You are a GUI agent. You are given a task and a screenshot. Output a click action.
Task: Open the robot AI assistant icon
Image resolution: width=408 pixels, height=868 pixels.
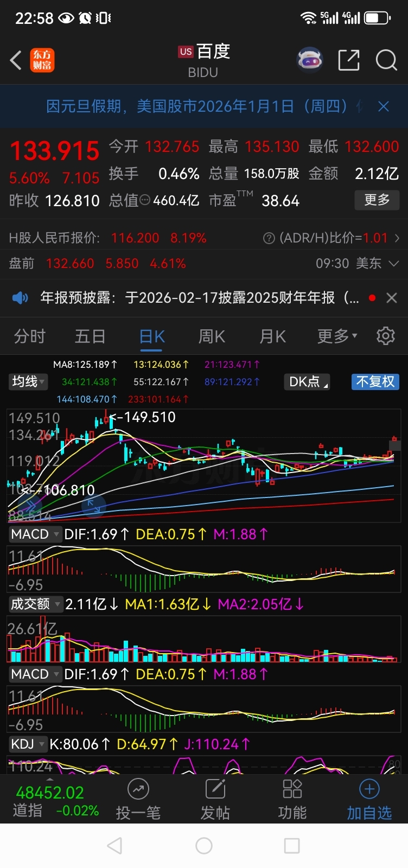(310, 60)
